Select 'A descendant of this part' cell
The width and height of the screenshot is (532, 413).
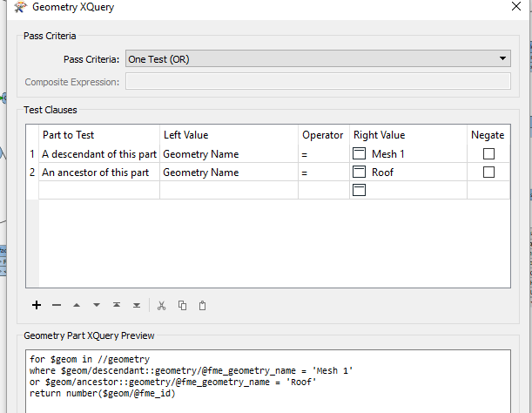(x=99, y=154)
